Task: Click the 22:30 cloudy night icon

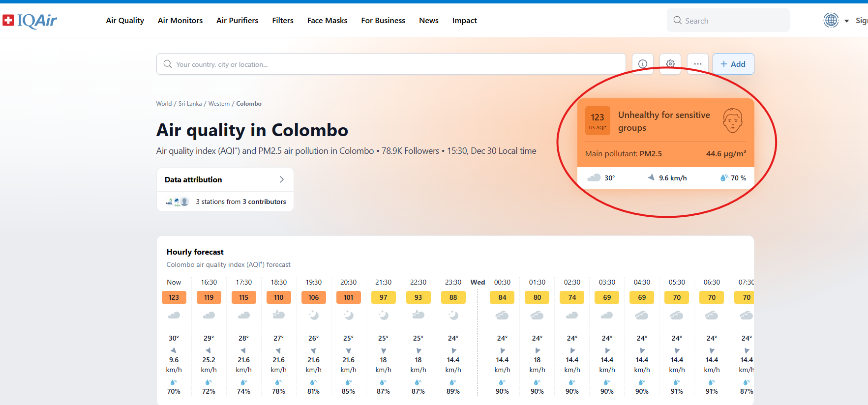Action: tap(419, 315)
